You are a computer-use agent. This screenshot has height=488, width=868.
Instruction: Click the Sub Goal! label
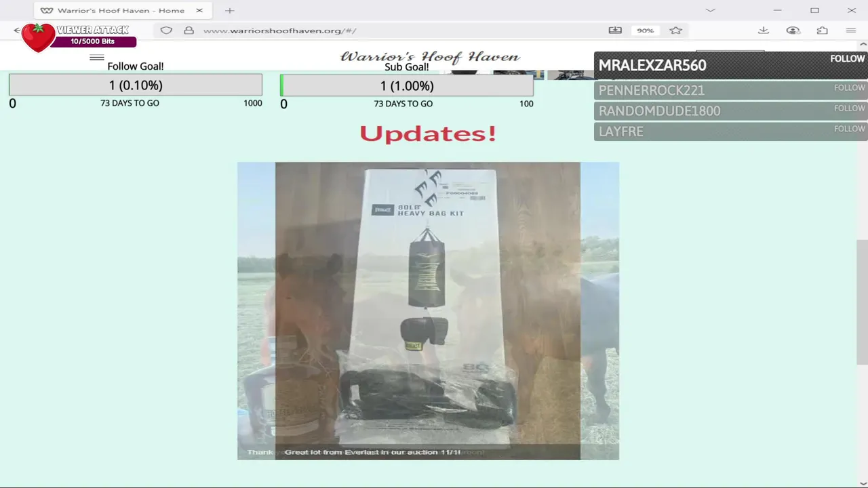point(407,67)
